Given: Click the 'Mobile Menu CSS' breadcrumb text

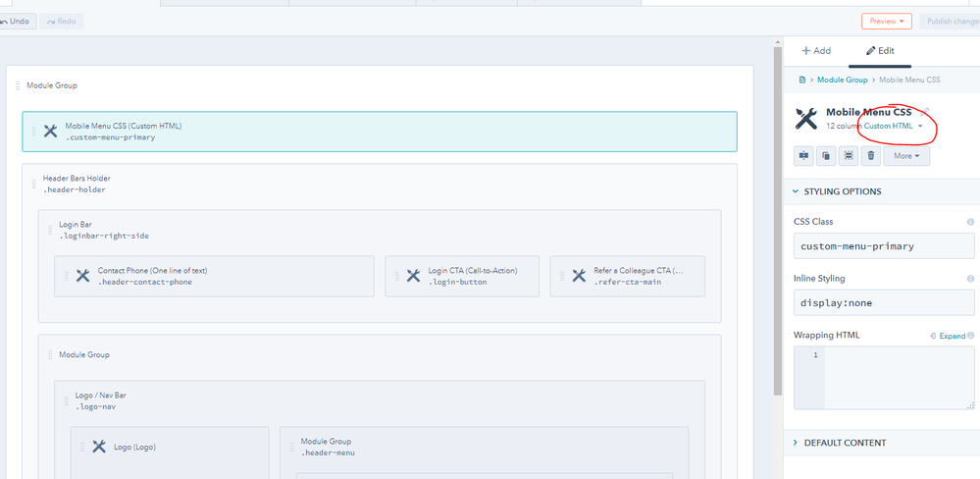Looking at the screenshot, I should click(x=909, y=80).
